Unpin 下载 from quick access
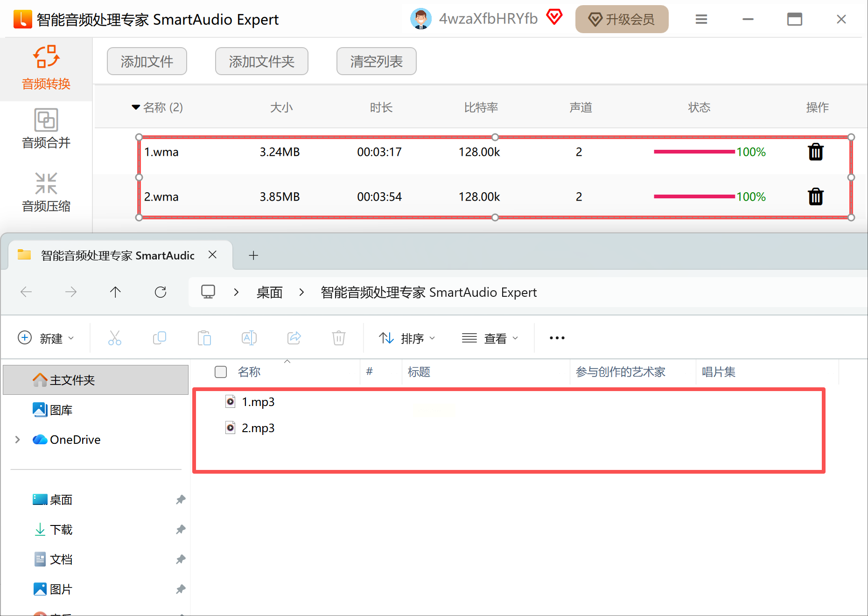Viewport: 868px width, 616px height. tap(181, 530)
